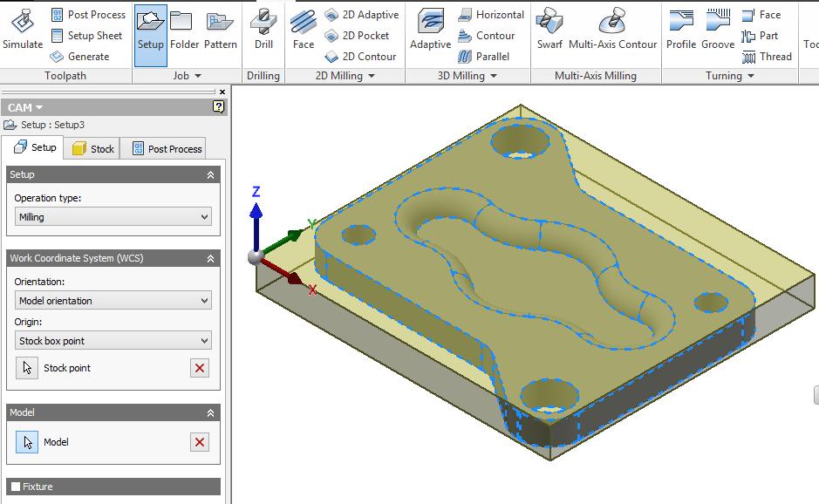Switch to the Setup tab
Screen dimensions: 819x504
(x=33, y=148)
